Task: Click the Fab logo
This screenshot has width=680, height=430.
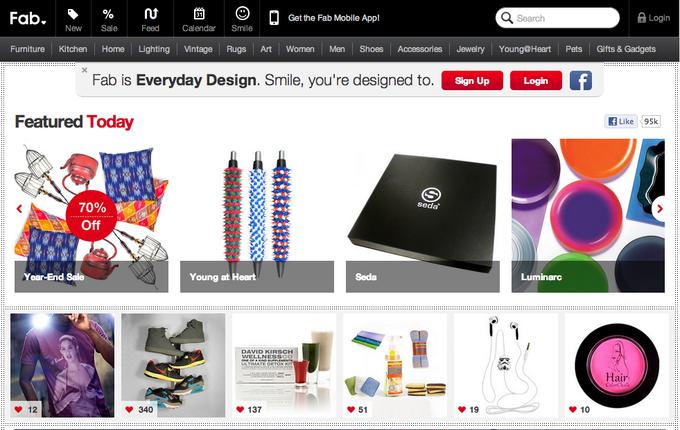Action: click(x=28, y=18)
